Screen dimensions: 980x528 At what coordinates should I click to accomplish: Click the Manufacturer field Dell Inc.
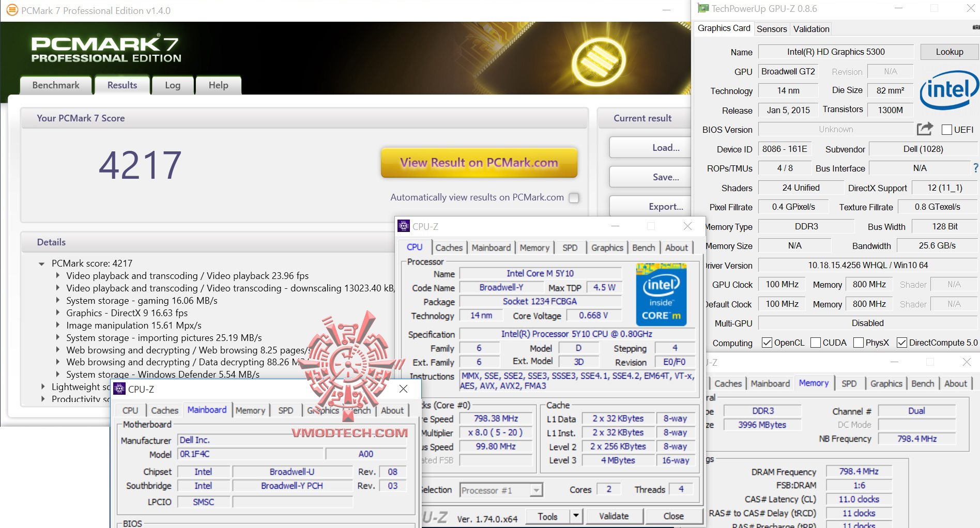click(x=292, y=440)
